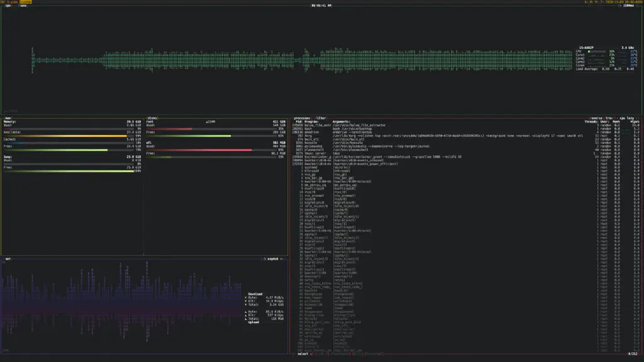Select the pulseaudio process row

click(x=465, y=146)
